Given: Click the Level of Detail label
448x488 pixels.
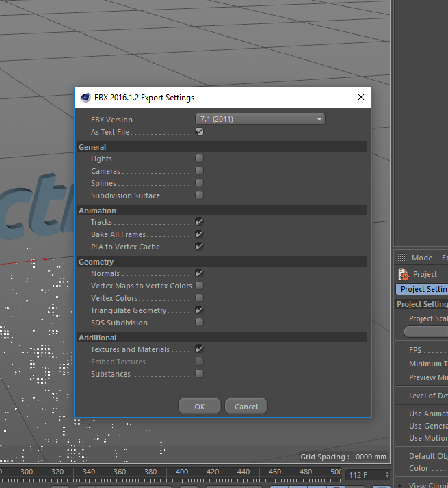Looking at the screenshot, I should coord(428,396).
